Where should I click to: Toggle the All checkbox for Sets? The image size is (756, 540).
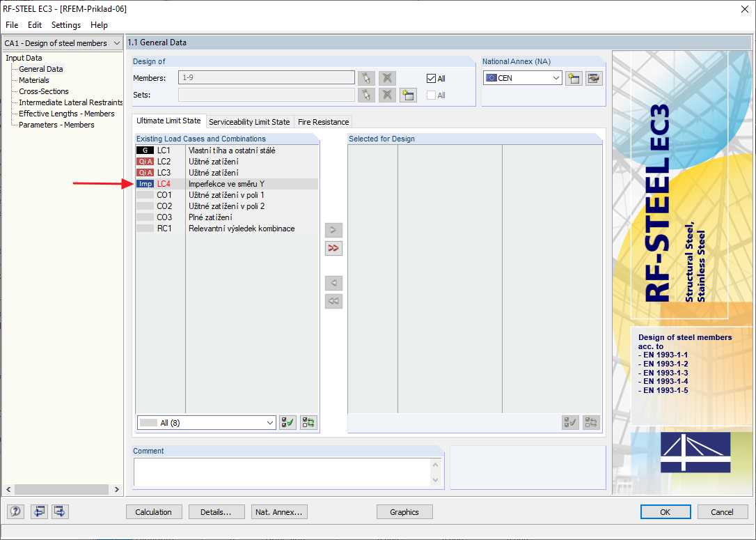pos(431,95)
